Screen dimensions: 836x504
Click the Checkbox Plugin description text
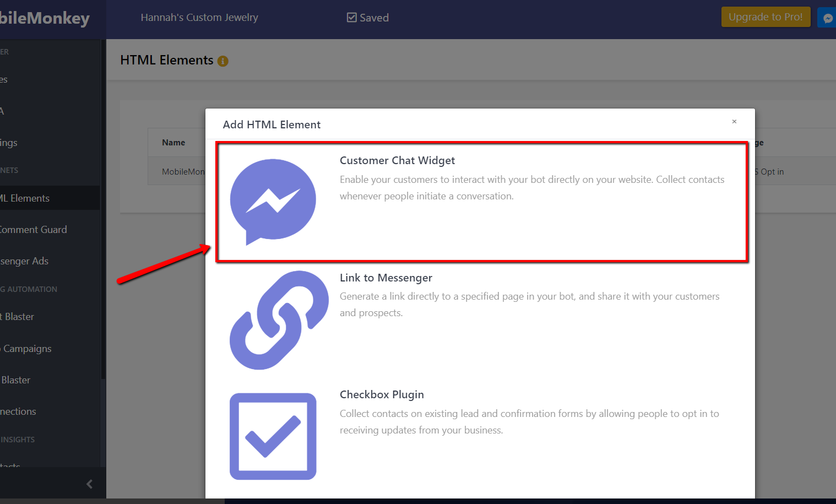point(529,422)
